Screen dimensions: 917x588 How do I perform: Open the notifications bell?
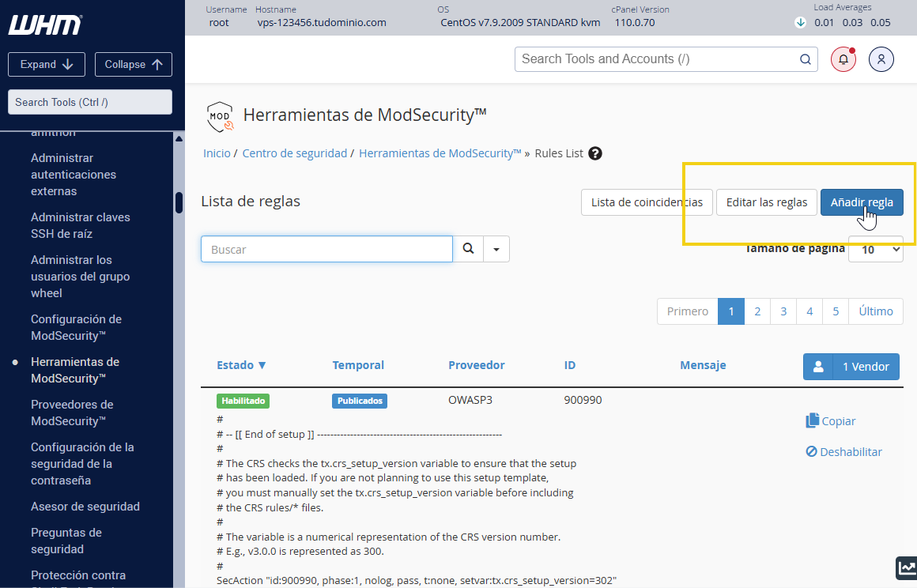pyautogui.click(x=843, y=59)
